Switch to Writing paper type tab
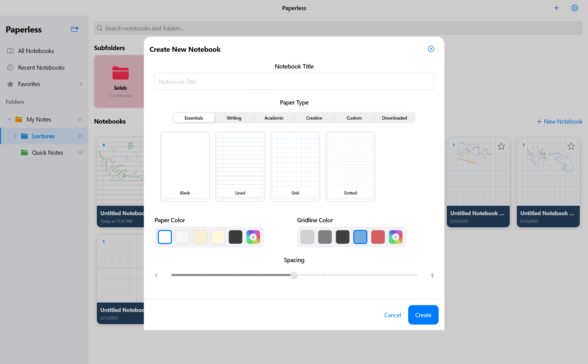This screenshot has width=588, height=364. [x=234, y=118]
